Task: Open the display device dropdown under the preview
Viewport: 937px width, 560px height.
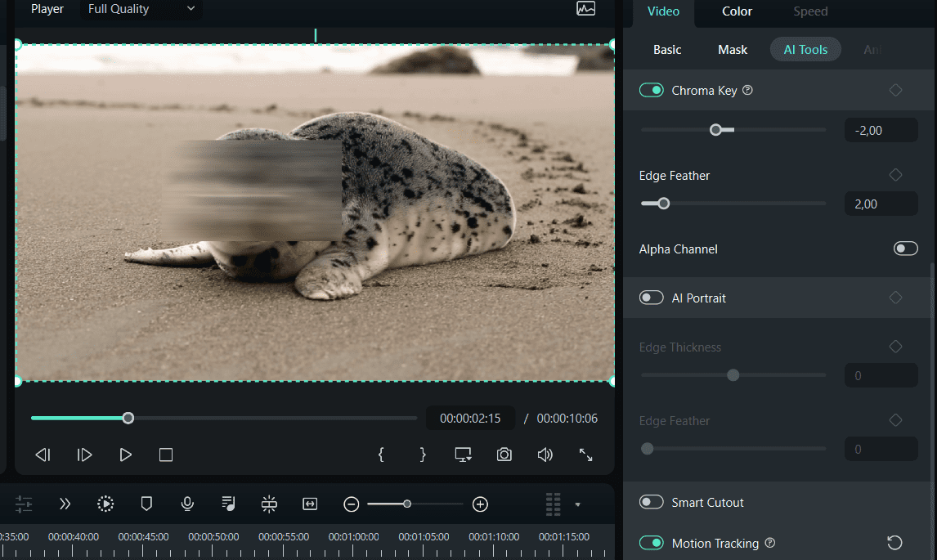Action: (x=463, y=455)
